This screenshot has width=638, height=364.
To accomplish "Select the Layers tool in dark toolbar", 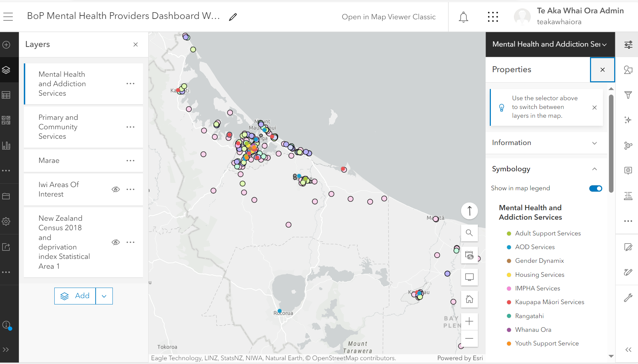I will click(6, 70).
